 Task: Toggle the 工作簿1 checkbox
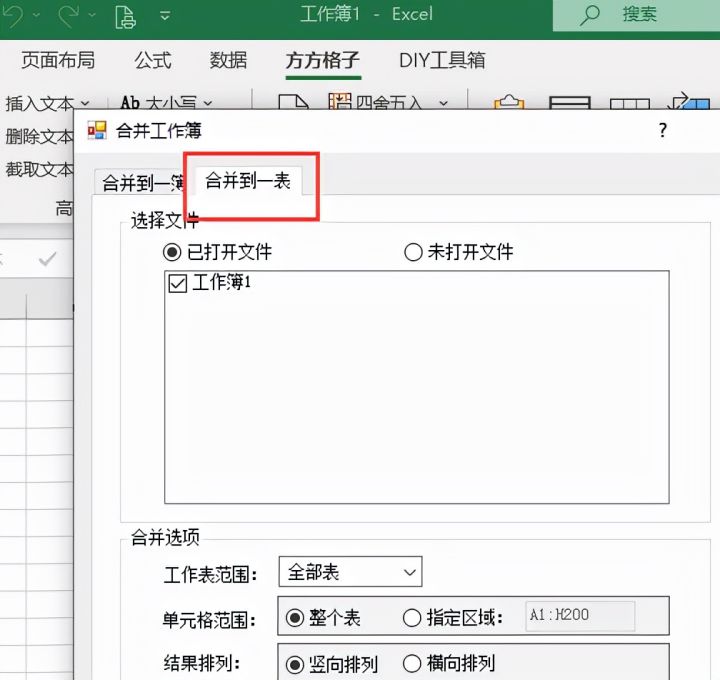(178, 283)
